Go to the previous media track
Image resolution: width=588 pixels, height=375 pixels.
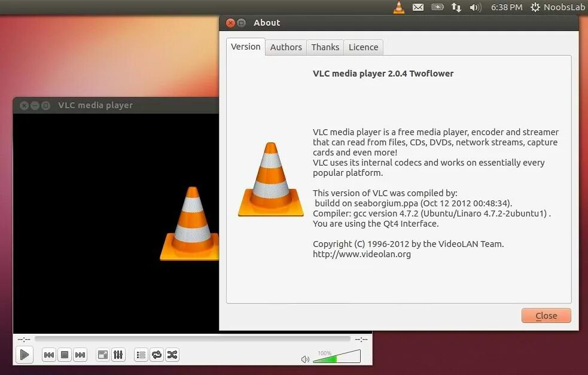pos(48,355)
